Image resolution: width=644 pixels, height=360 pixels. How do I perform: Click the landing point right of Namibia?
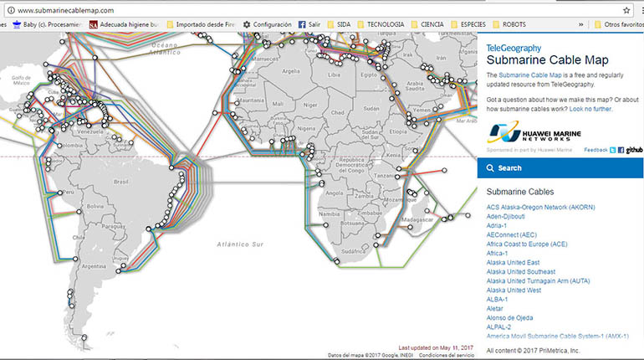325,225
